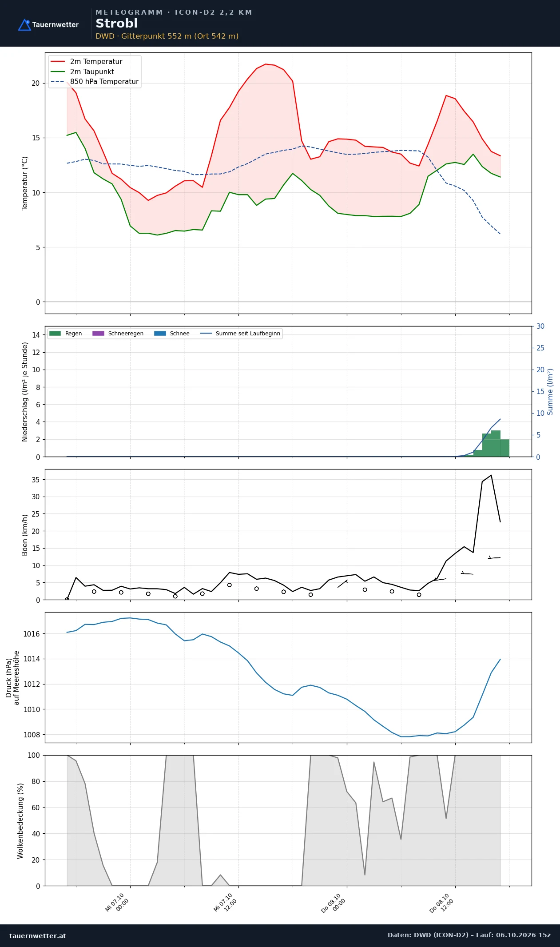Click the Tauernwetter brand name in header
Screen dimensions: 560x947
click(x=55, y=25)
